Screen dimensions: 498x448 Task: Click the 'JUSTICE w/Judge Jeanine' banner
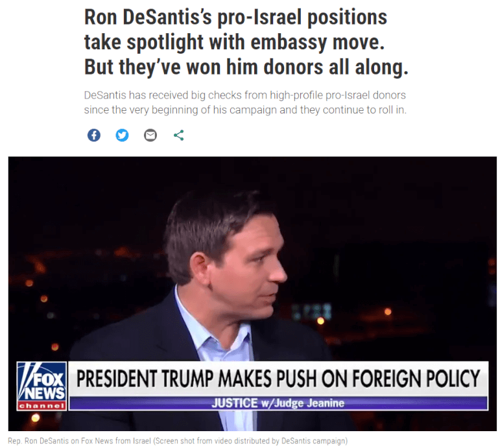(278, 403)
